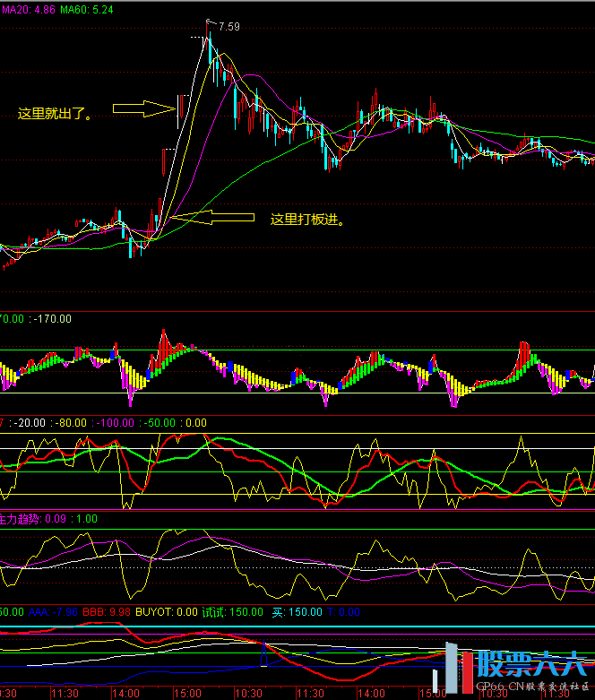Viewport: 595px width, 700px height.
Task: Click the -50.00 green indicator value
Action: pyautogui.click(x=160, y=423)
